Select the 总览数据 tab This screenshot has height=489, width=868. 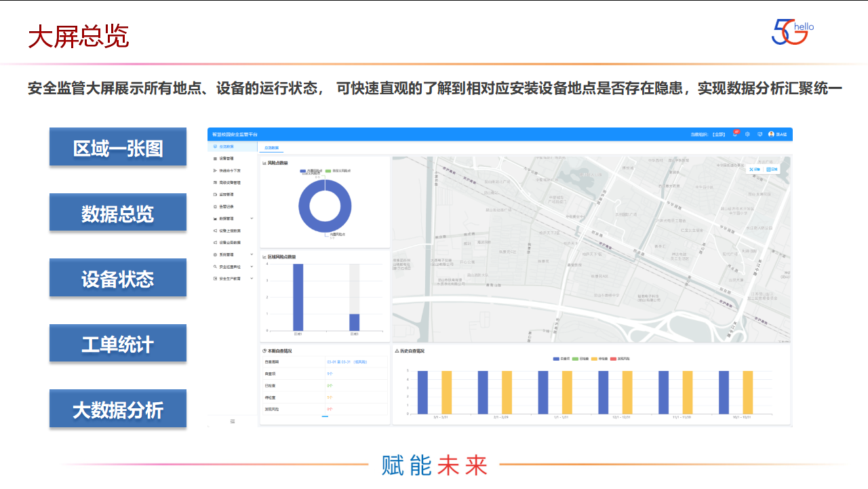pos(271,147)
